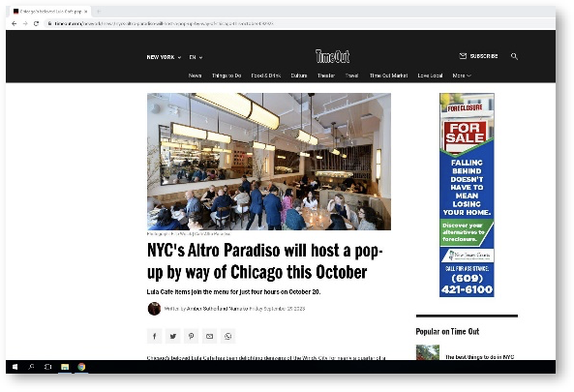Screen dimensions: 574x392
Task: Open a new browser tab
Action: [98, 12]
